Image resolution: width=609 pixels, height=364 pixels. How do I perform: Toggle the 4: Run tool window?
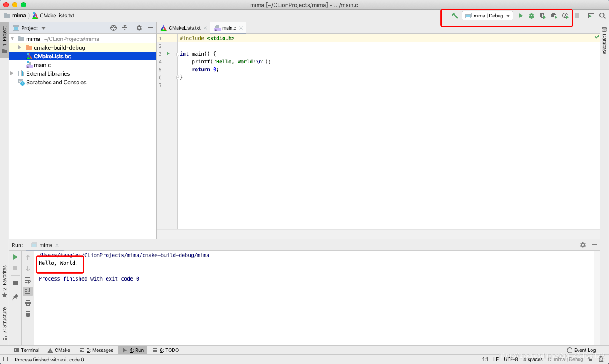pos(133,350)
